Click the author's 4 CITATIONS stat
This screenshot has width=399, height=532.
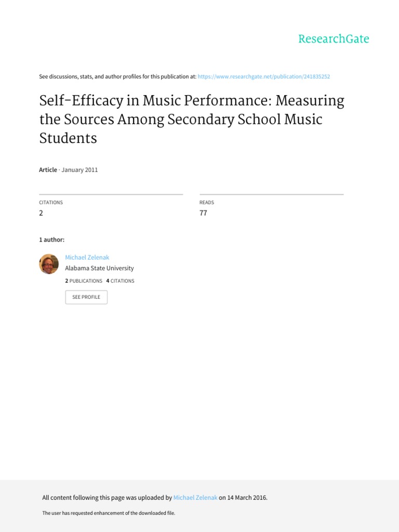120,281
